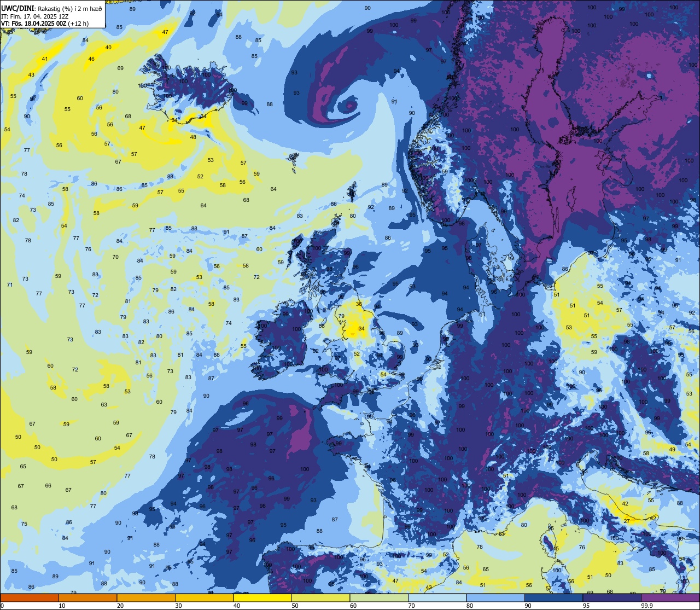Click the "(+12 h)" forecast offset text

[79, 24]
